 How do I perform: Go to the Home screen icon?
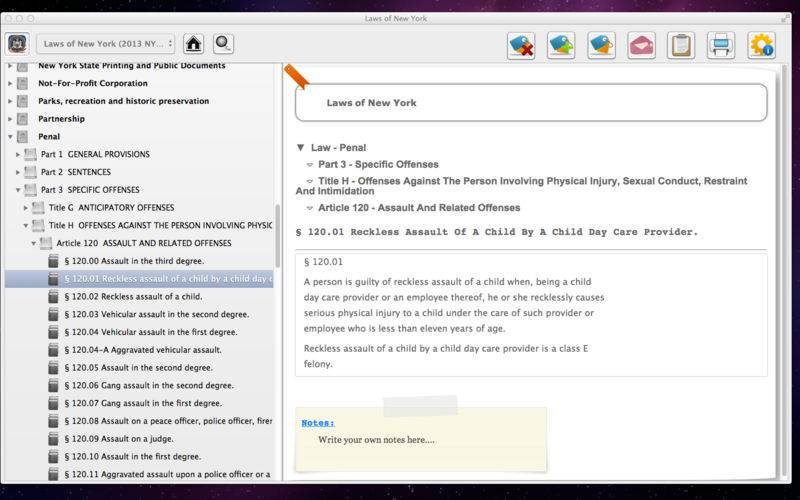(x=193, y=44)
